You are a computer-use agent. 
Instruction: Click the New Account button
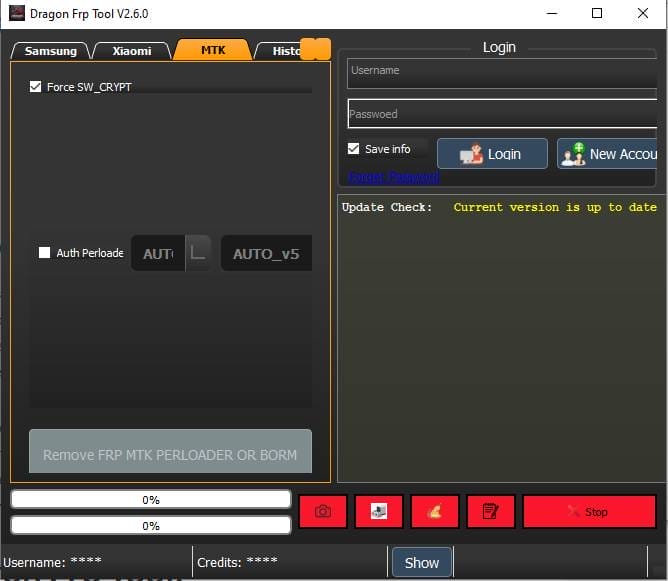pos(608,154)
